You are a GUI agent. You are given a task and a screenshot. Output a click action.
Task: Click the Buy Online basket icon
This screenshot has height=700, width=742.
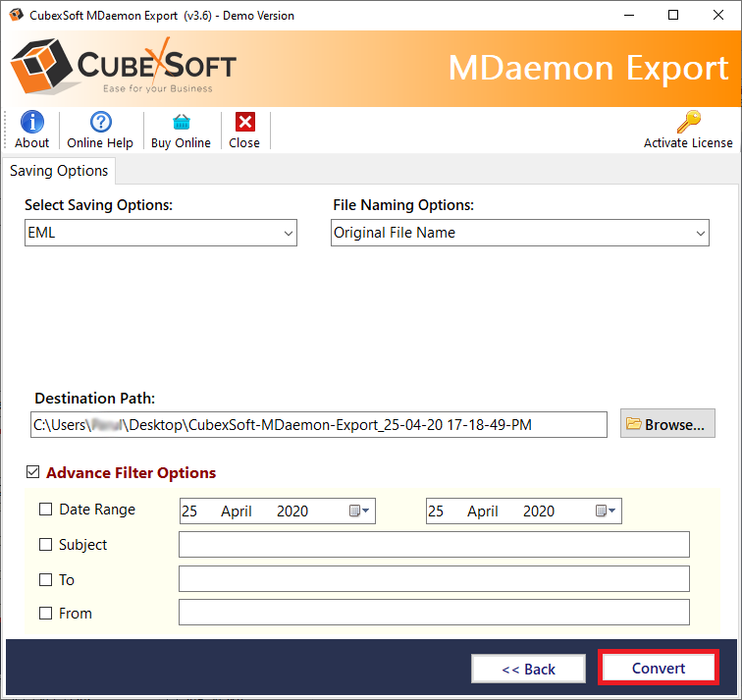(x=181, y=122)
